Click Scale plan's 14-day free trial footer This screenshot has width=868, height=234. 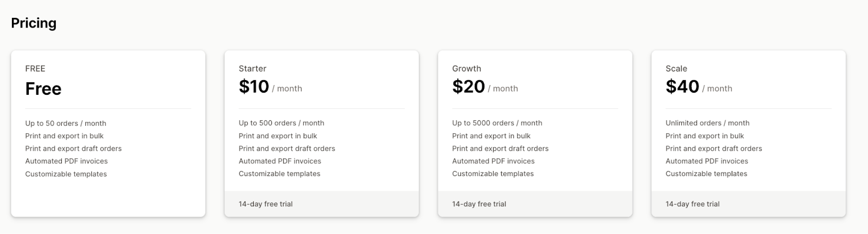pyautogui.click(x=749, y=204)
